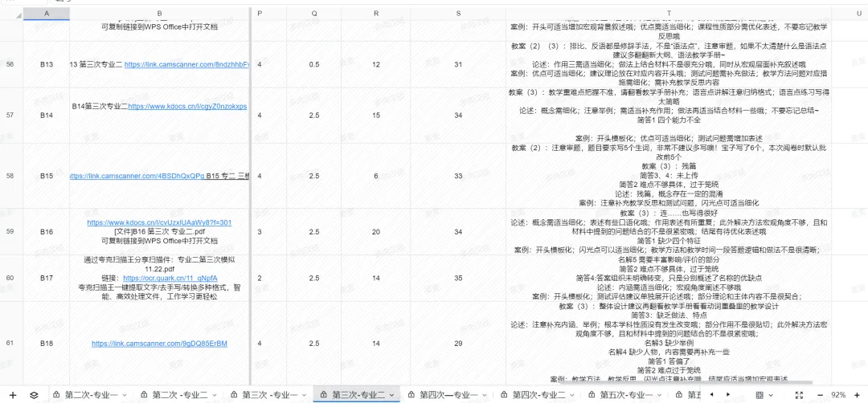Open the 第二次 -专业二 tab dropdown chevron

pos(215,395)
